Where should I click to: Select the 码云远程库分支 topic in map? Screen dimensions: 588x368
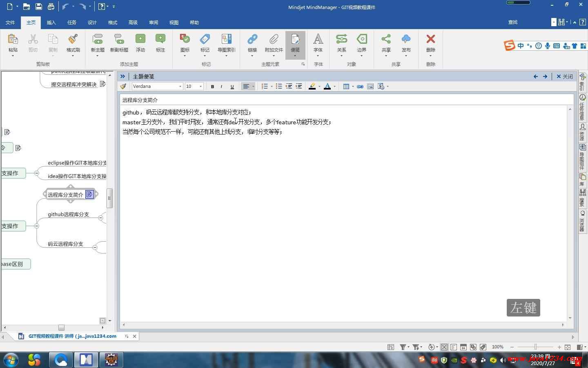65,244
